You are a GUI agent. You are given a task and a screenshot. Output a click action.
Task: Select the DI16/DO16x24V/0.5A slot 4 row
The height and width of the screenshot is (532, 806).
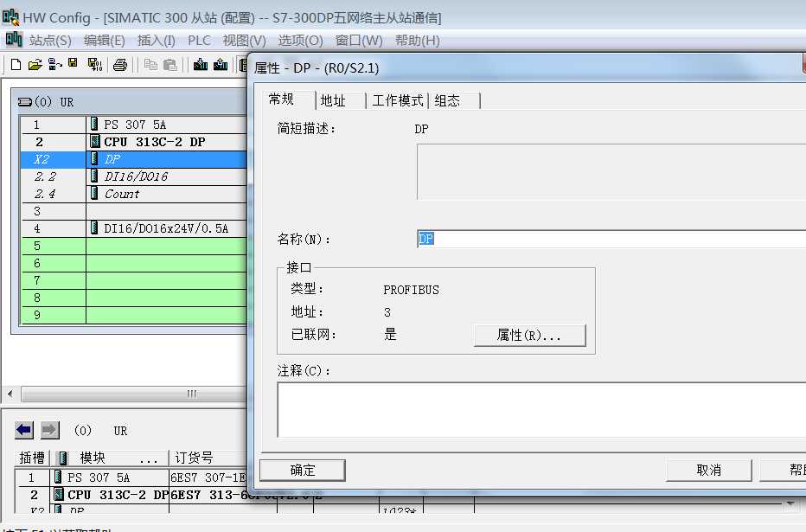click(134, 228)
